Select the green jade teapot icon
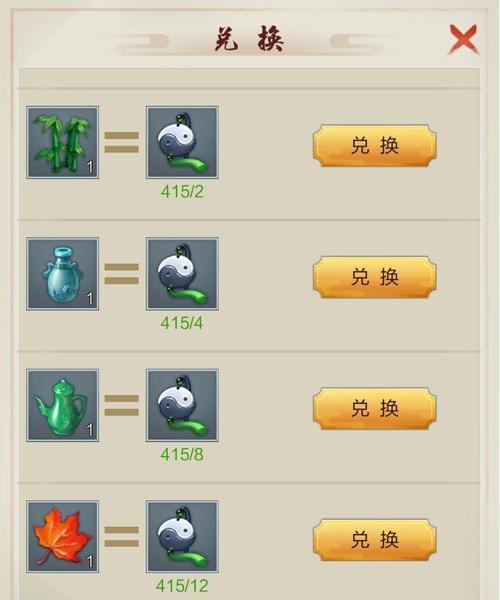Viewport: 500px width, 600px height. pos(63,405)
